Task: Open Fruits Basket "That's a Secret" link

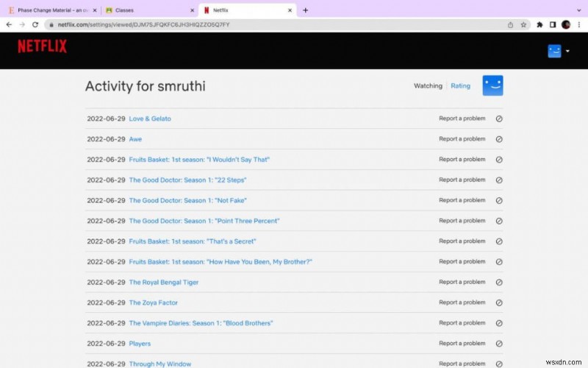Action: (x=193, y=241)
